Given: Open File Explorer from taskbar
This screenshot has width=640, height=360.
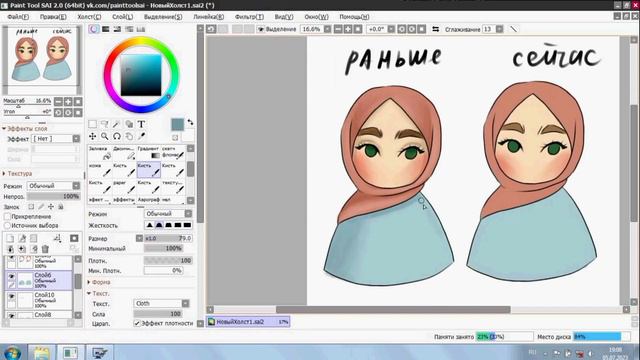Looking at the screenshot, I should [x=41, y=353].
